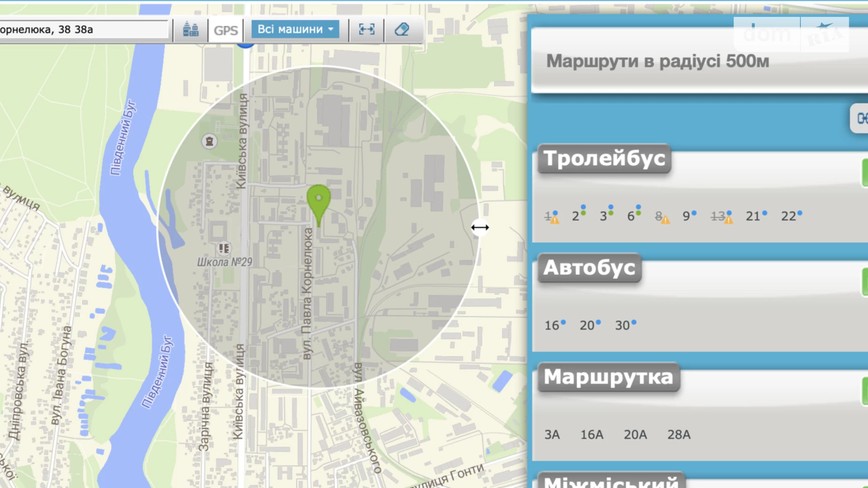Select trolleybus route 21
This screenshot has width=868, height=488.
tap(753, 216)
